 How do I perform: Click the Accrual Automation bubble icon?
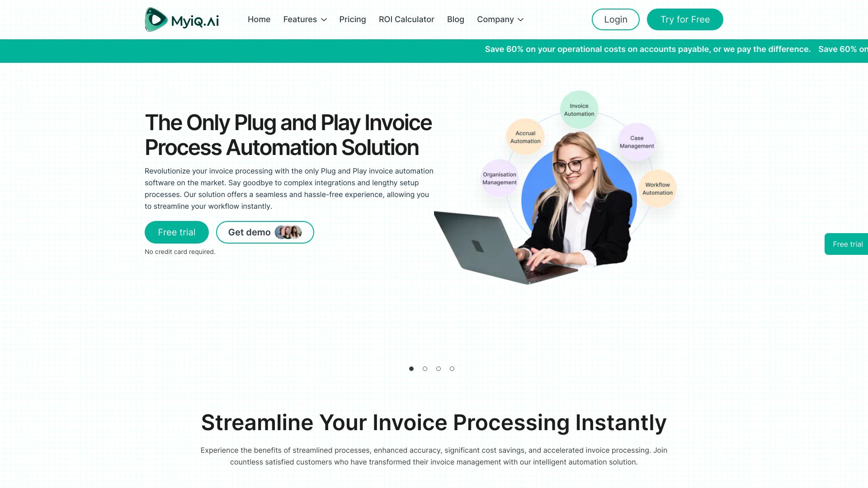(524, 136)
